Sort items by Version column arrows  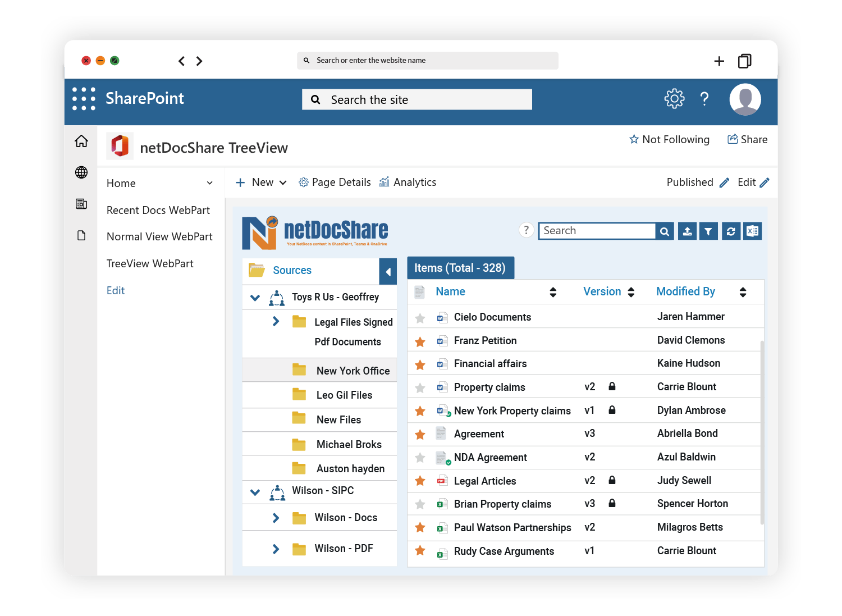point(631,292)
